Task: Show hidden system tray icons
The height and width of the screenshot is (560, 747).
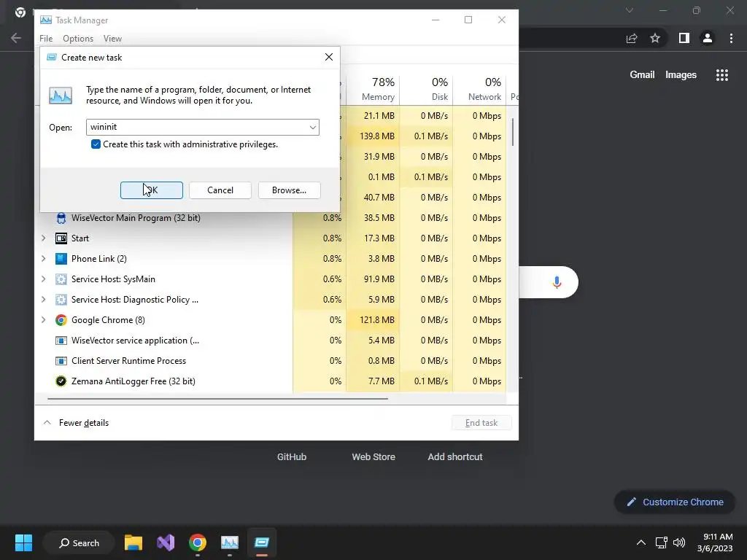Action: pos(641,542)
